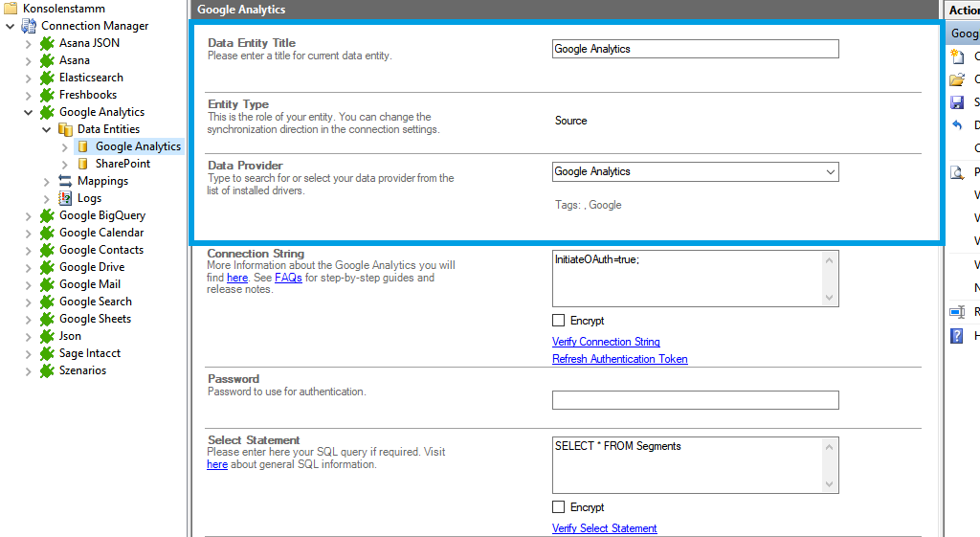Click the SharePoint entity database icon
The width and height of the screenshot is (980, 537).
tap(82, 164)
